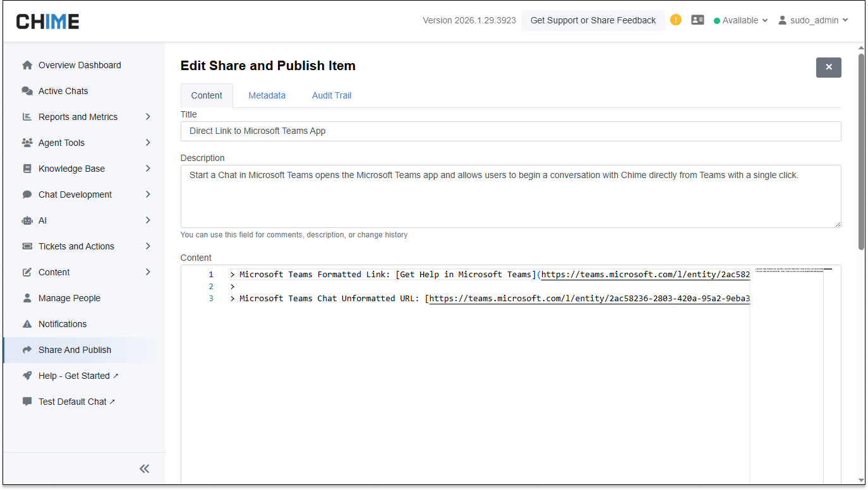Click the yellow warning alert icon
The image size is (868, 490).
coord(676,20)
